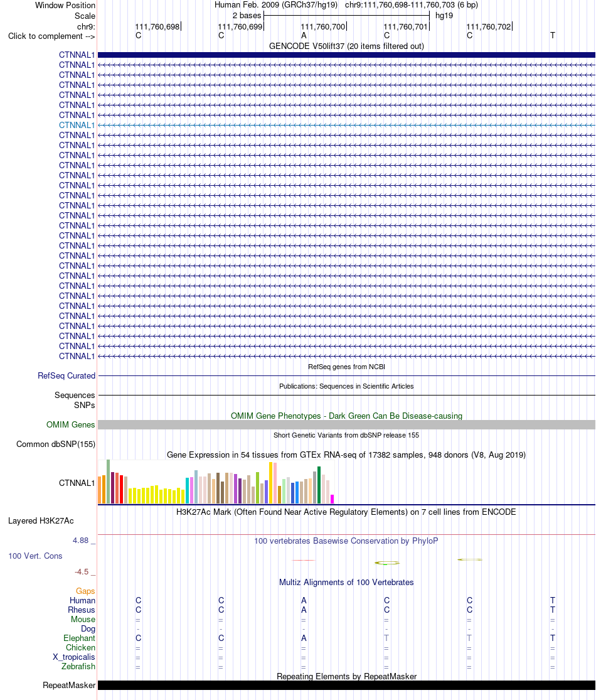The image size is (596, 700).
Task: Open 'Short Genetic Variants from dbSNP release 155'
Action: click(346, 435)
